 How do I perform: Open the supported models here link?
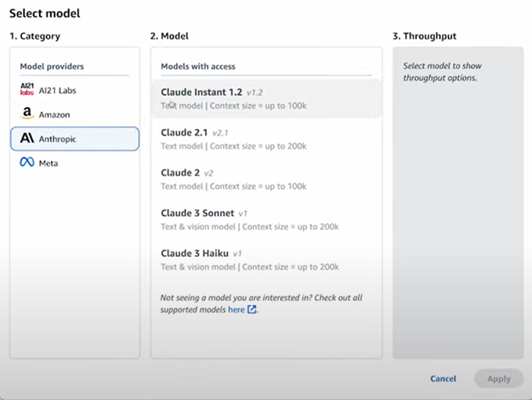236,309
